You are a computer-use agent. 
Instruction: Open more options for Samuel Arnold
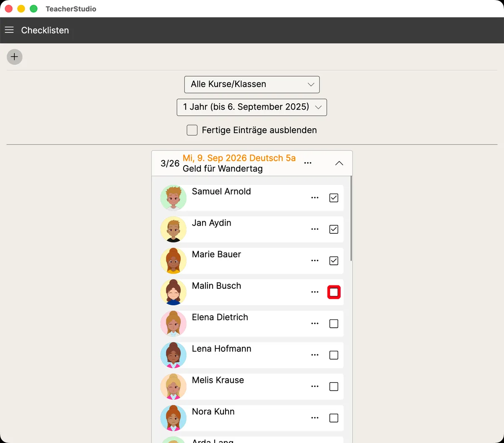(x=315, y=198)
